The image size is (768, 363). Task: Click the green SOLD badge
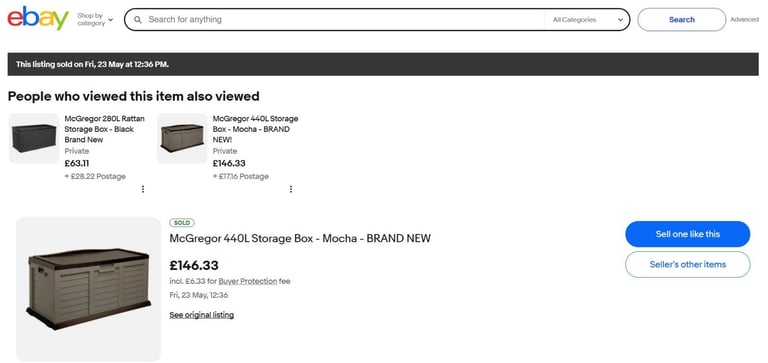pyautogui.click(x=182, y=223)
